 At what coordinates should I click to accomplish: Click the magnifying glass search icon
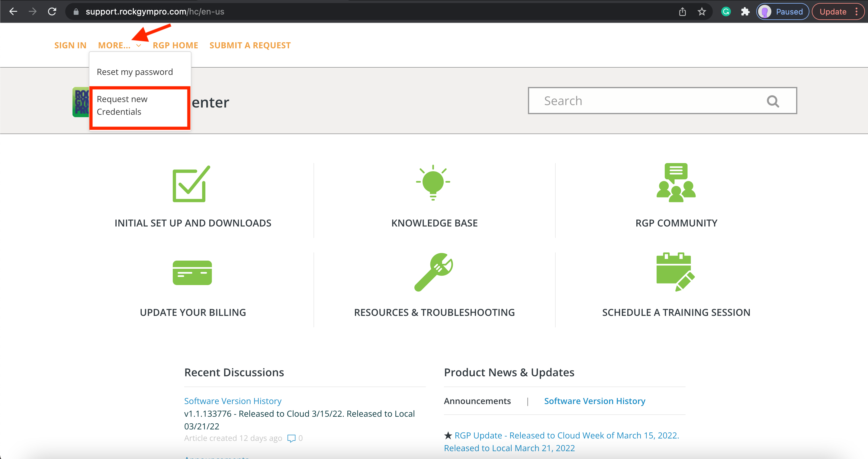click(773, 101)
